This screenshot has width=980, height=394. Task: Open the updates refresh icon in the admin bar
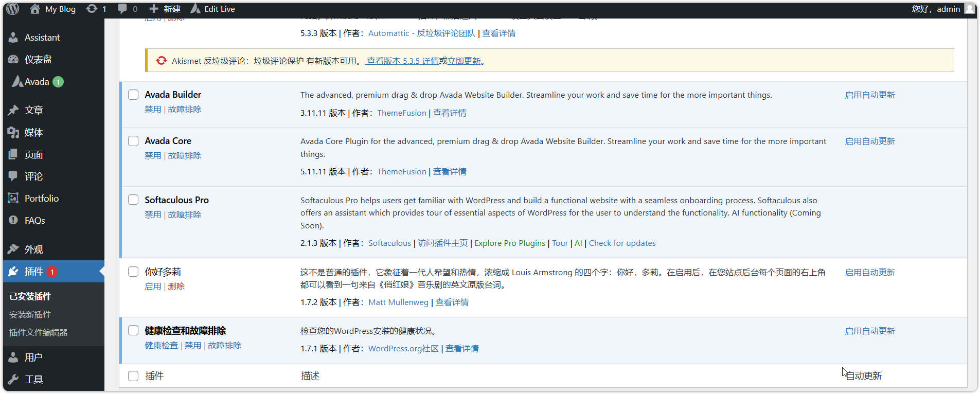[92, 9]
